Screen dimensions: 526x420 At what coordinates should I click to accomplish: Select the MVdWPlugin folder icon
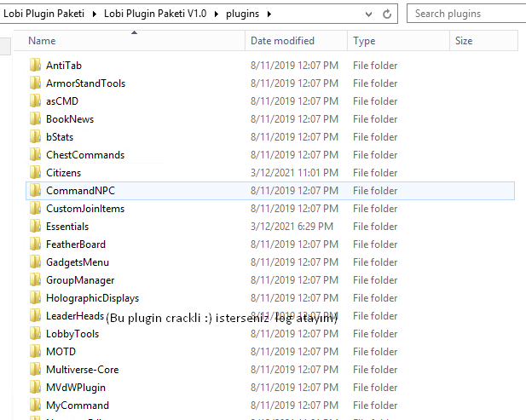pyautogui.click(x=35, y=387)
